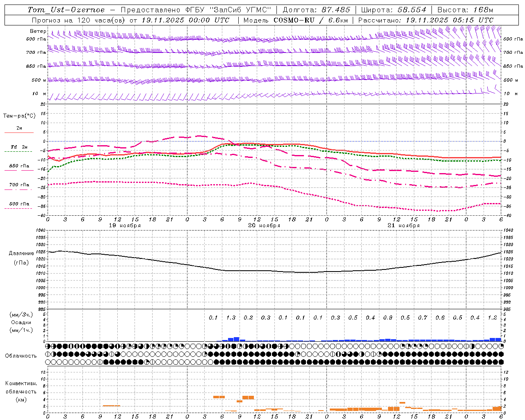Click the left 500 гПа wind level label
Image resolution: width=525 pixels, height=420 pixels.
point(36,39)
